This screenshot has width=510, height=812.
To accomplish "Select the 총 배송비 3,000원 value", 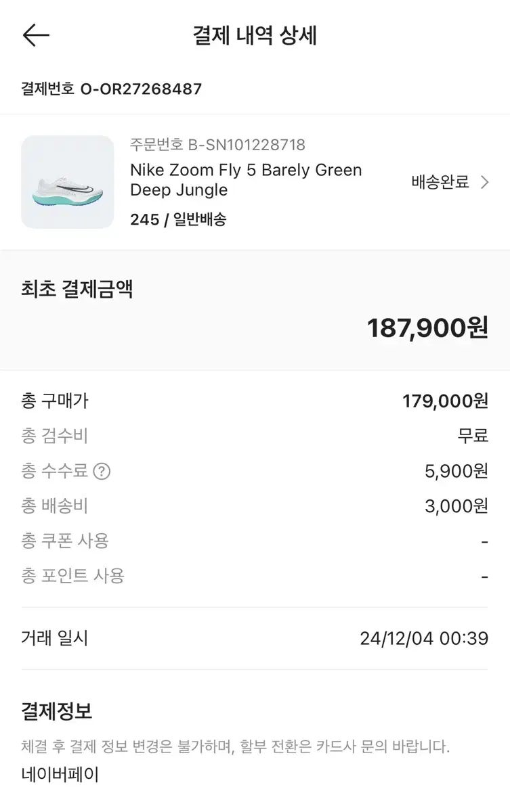I will point(456,506).
